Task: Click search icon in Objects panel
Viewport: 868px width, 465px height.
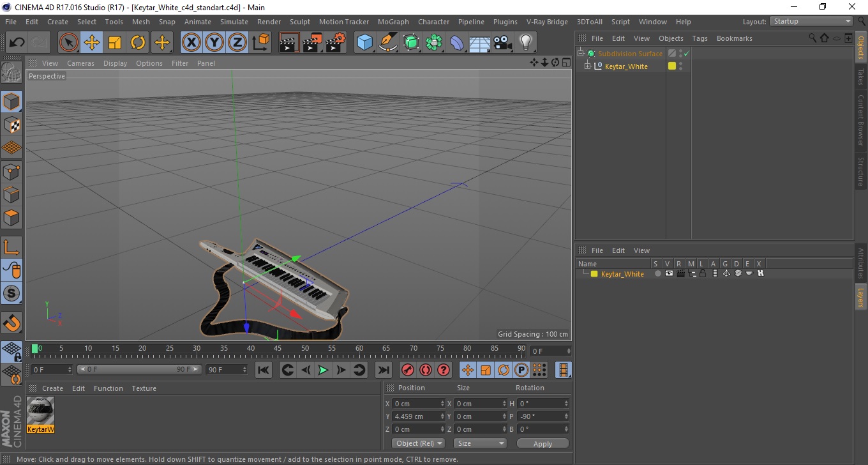Action: pos(812,38)
